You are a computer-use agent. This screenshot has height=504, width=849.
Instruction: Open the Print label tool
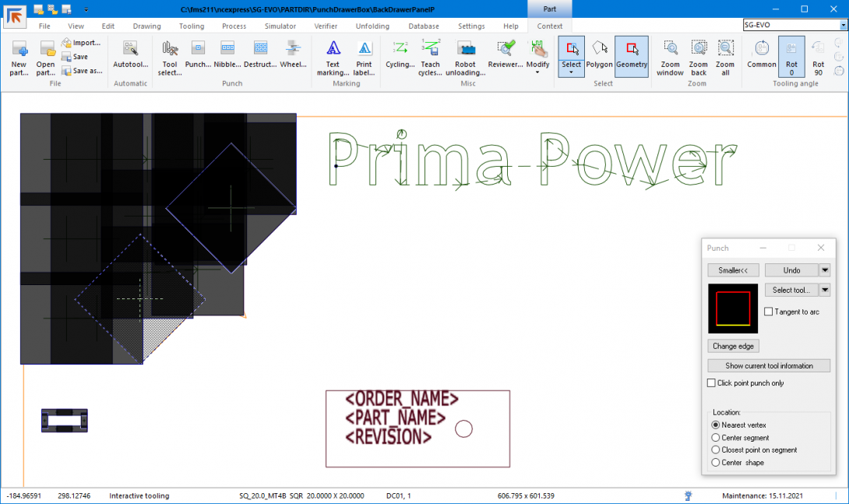364,49
